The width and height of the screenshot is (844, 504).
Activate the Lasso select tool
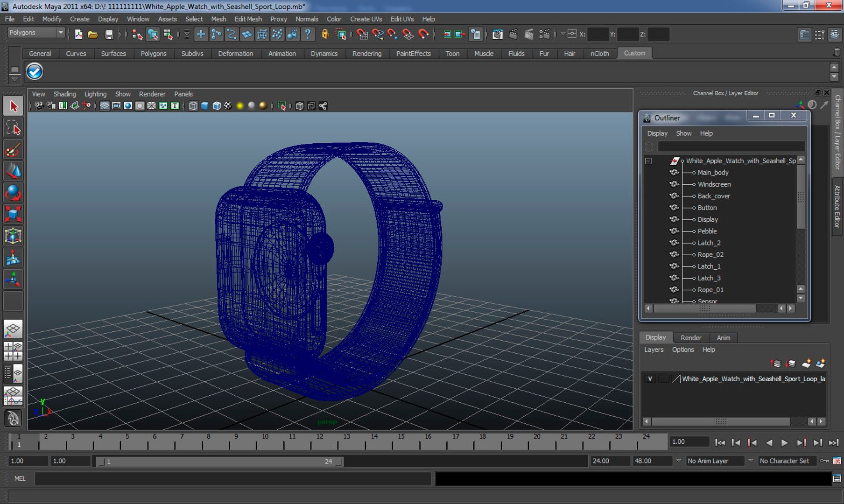click(x=13, y=128)
